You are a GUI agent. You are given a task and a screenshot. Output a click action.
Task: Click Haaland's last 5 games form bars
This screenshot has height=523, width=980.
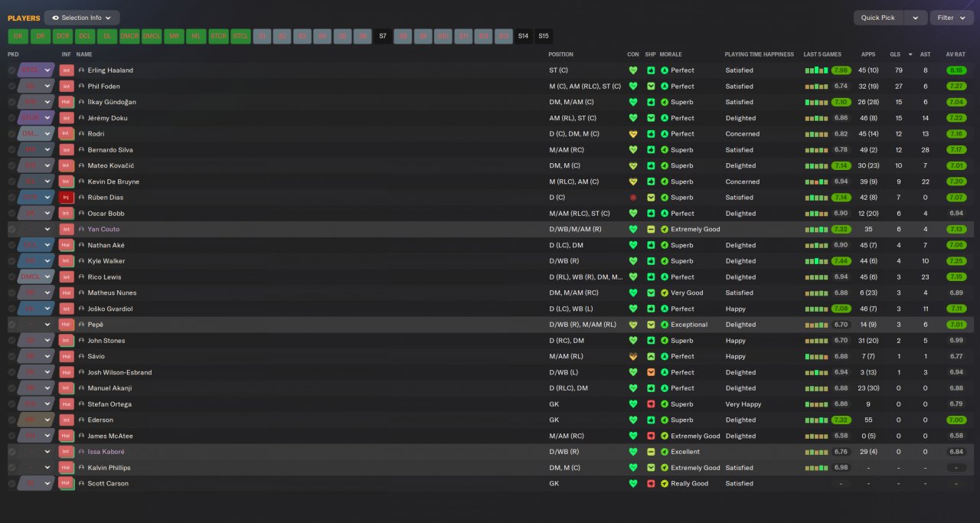coord(817,70)
